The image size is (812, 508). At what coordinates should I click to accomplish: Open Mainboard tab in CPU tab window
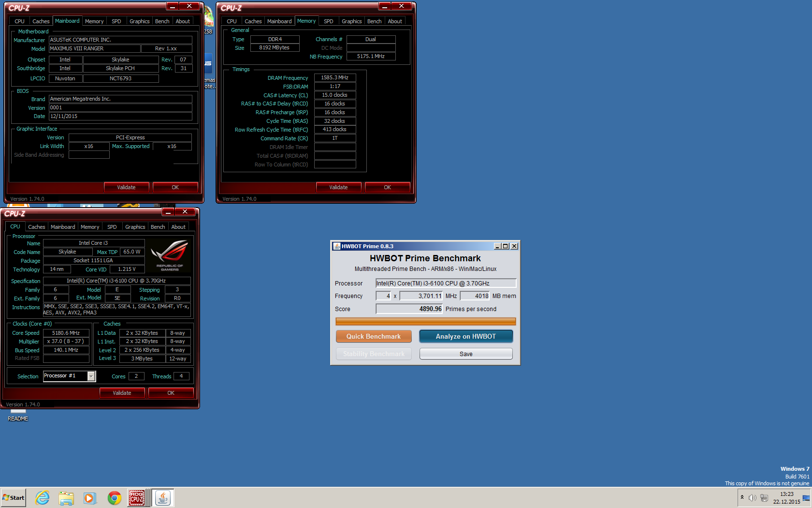63,227
